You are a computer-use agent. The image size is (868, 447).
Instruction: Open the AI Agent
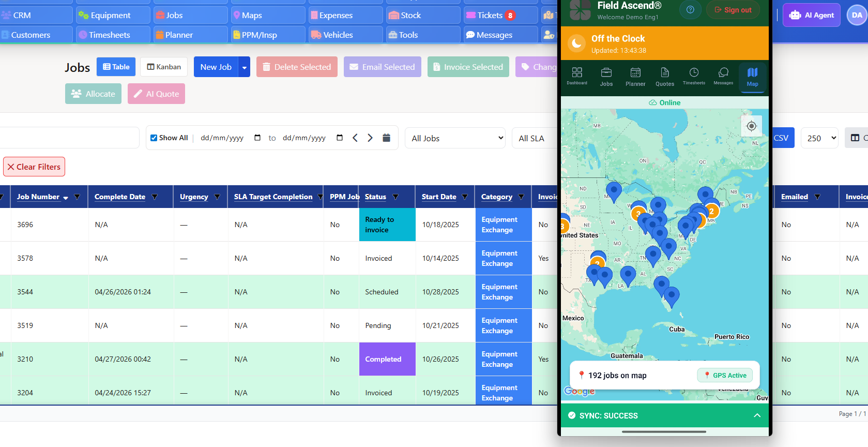coord(812,15)
